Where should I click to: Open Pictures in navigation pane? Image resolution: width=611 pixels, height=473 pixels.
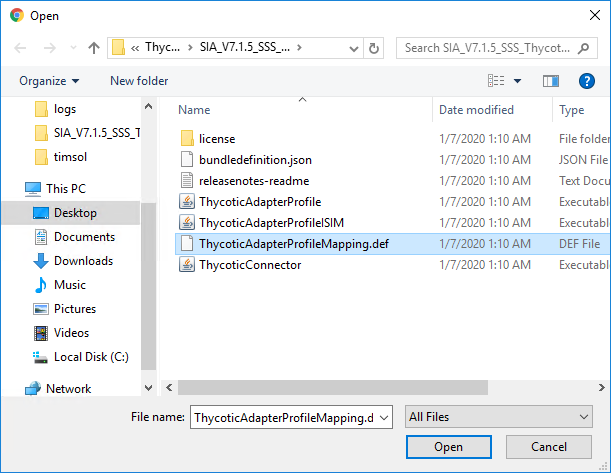[x=65, y=309]
